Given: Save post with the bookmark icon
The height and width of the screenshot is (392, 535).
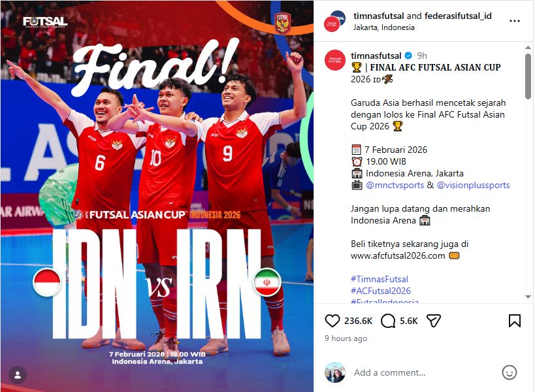Looking at the screenshot, I should [515, 321].
